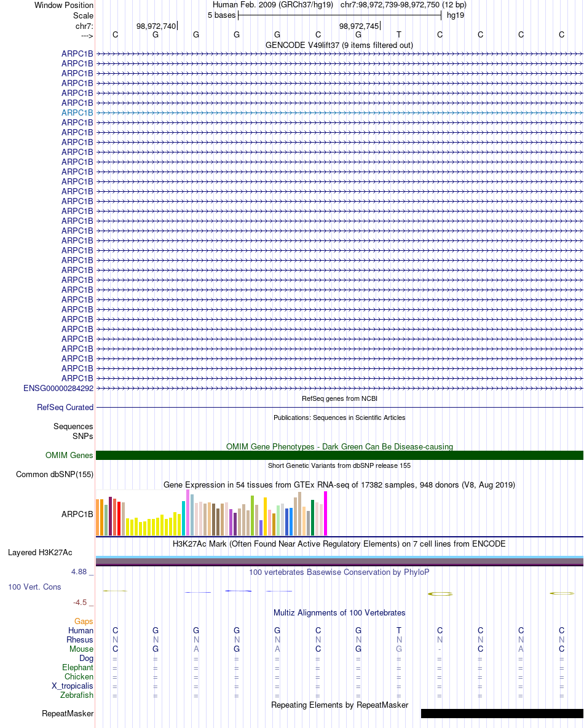Click the X_tropicalis species label
Viewport: 584px width, 728px height.
pyautogui.click(x=73, y=686)
